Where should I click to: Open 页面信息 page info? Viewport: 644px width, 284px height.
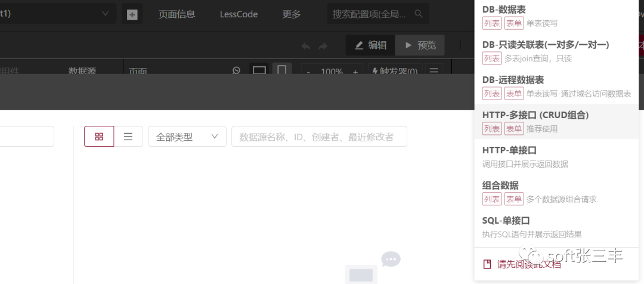[x=177, y=14]
